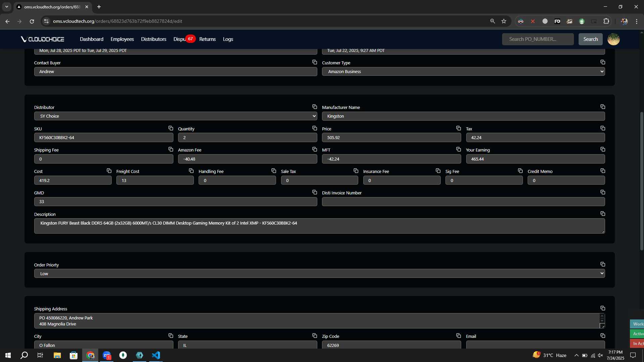
Task: Copy the Sig Fee value
Action: 520,171
